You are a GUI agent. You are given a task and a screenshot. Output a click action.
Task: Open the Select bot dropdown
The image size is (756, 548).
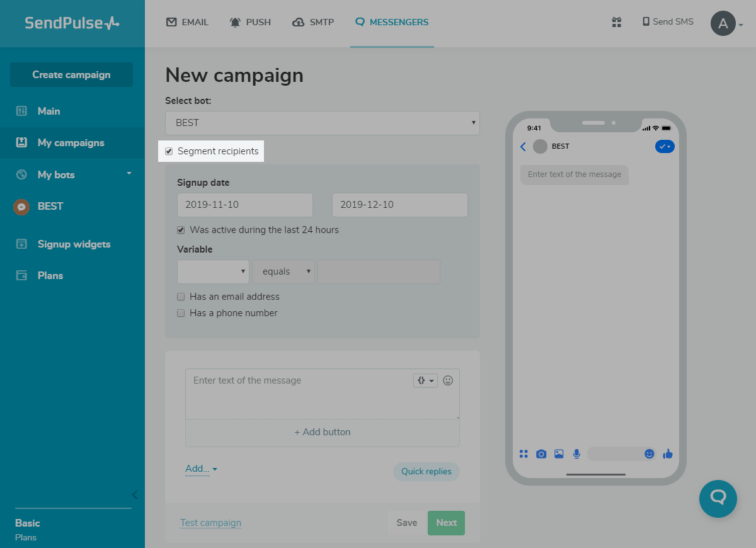323,123
